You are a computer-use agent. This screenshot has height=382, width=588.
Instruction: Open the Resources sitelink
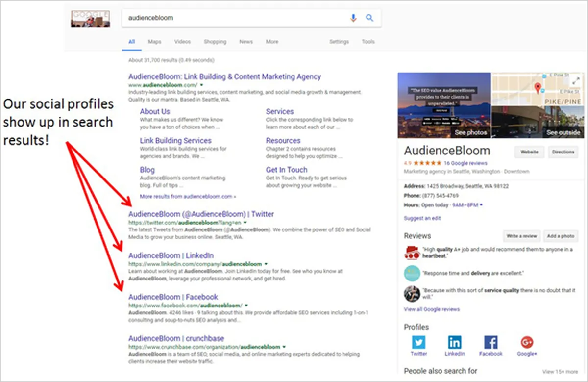(x=283, y=140)
